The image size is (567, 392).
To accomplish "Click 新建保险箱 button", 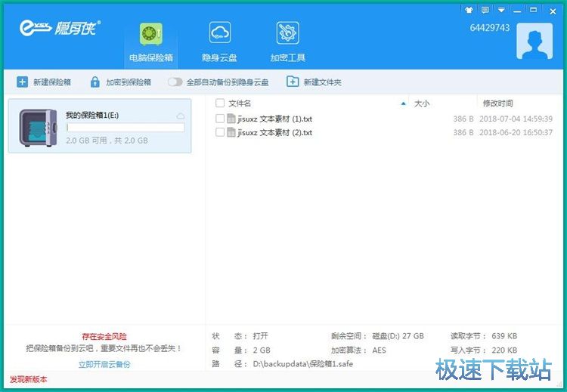I will pyautogui.click(x=44, y=82).
